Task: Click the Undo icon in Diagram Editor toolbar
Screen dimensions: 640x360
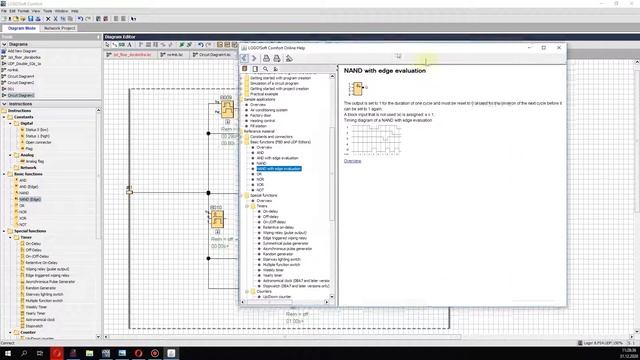Action: [x=201, y=45]
